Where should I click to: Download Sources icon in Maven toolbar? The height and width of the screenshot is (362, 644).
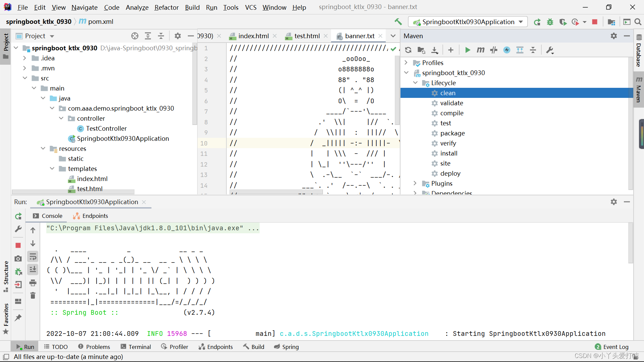click(435, 50)
